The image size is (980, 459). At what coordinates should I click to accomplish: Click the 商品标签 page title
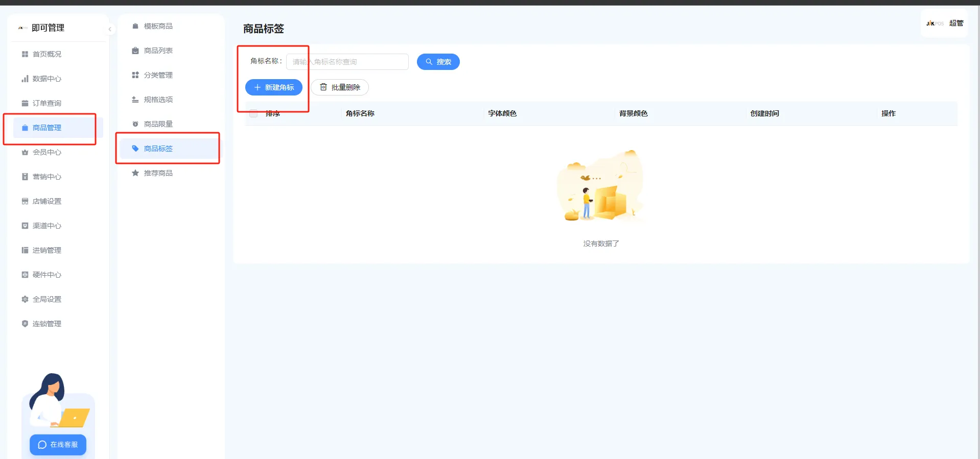tap(264, 29)
